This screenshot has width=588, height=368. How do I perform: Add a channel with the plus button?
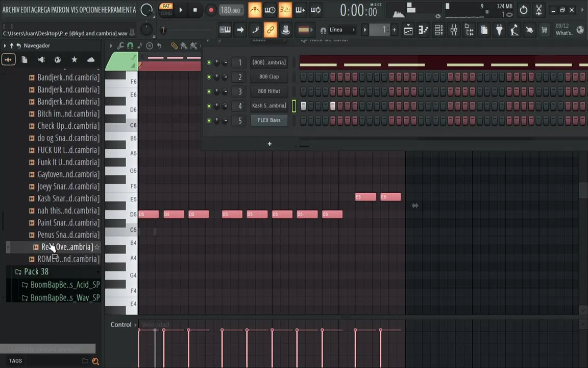(269, 144)
